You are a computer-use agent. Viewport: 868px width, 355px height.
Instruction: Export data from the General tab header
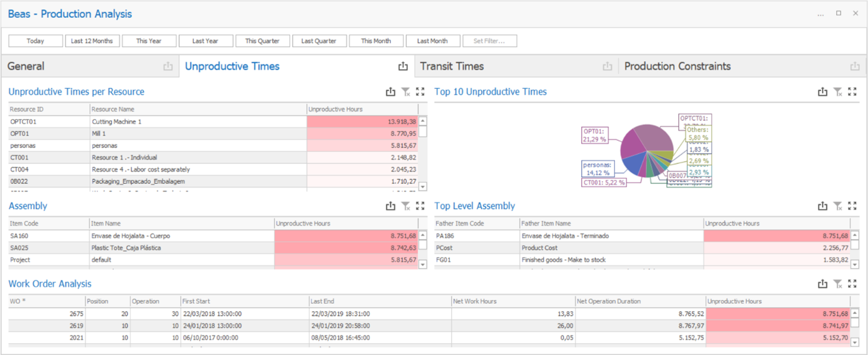(x=167, y=66)
